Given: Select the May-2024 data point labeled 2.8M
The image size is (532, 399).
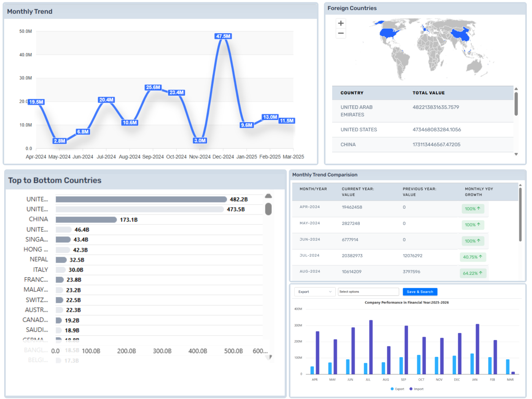Looking at the screenshot, I should (x=60, y=141).
